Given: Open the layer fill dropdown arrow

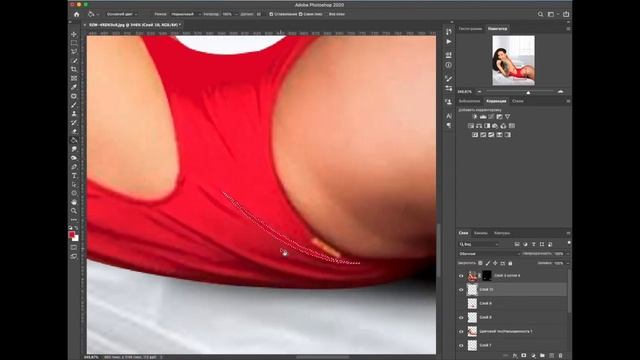Looking at the screenshot, I should point(568,263).
